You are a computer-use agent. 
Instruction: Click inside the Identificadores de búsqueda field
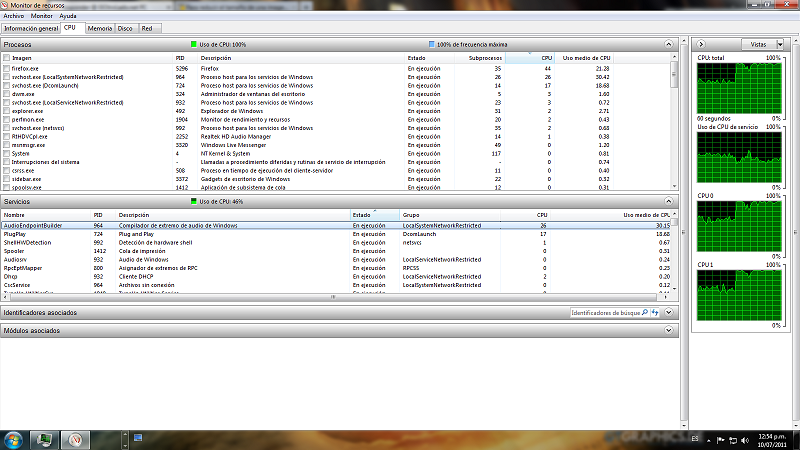click(605, 312)
